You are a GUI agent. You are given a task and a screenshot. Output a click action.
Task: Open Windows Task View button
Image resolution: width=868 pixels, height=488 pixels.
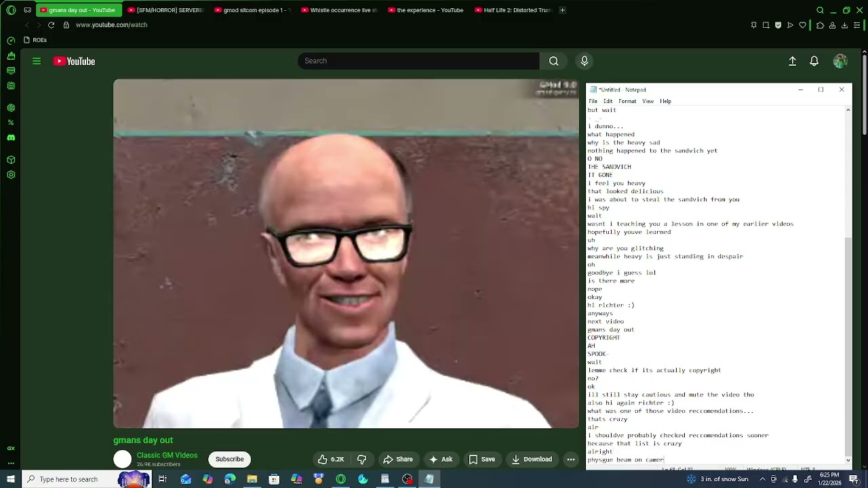click(x=163, y=479)
